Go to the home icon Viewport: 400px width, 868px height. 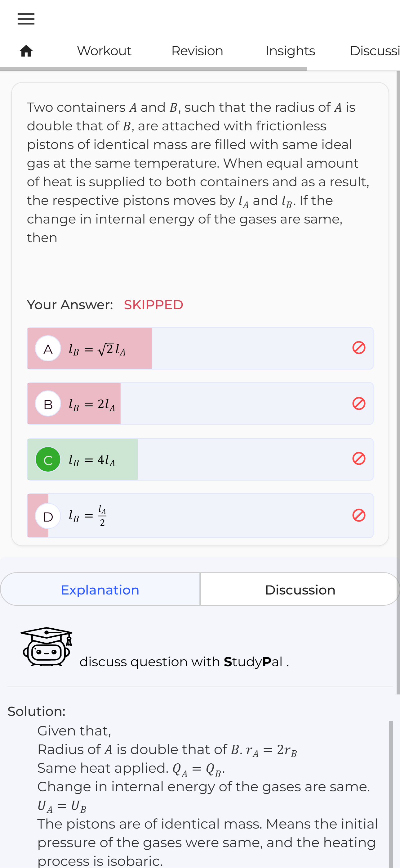(26, 51)
